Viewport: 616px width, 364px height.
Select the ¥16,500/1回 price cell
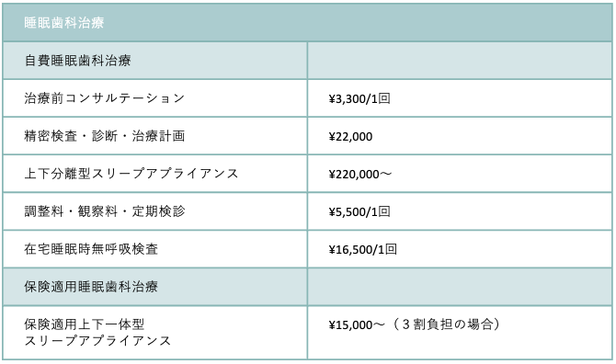(x=460, y=249)
